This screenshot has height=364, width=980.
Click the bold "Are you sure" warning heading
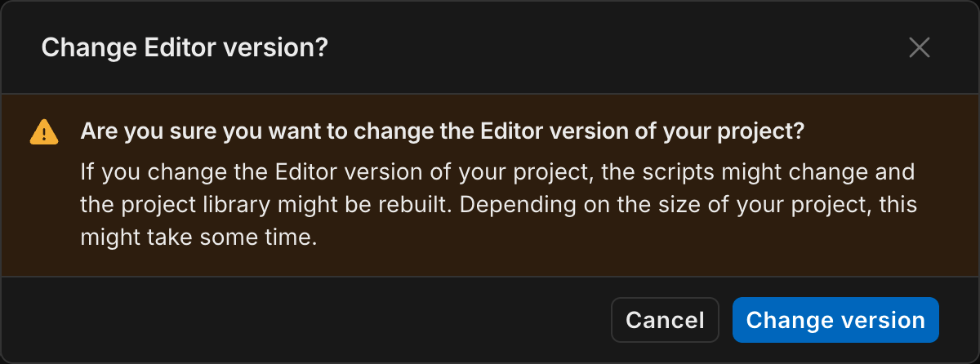point(442,132)
